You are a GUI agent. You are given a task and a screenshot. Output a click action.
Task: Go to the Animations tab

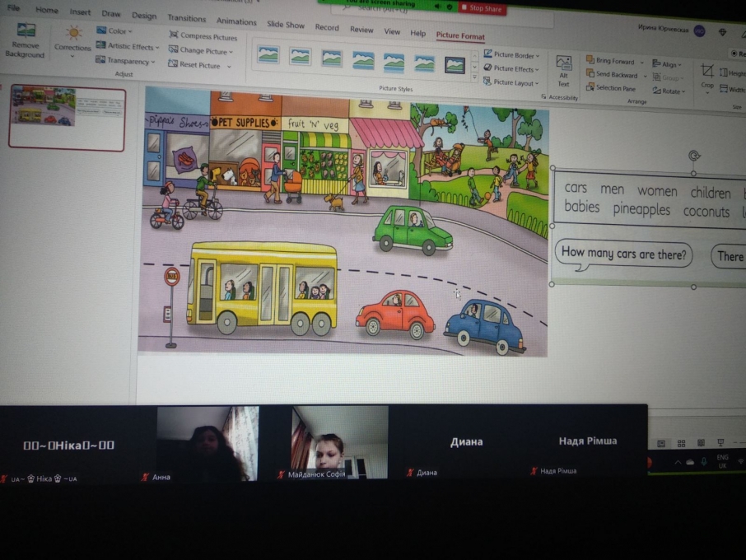tap(236, 21)
